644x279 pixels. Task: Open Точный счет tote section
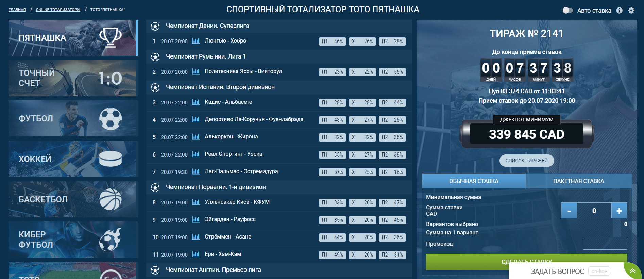coord(73,78)
